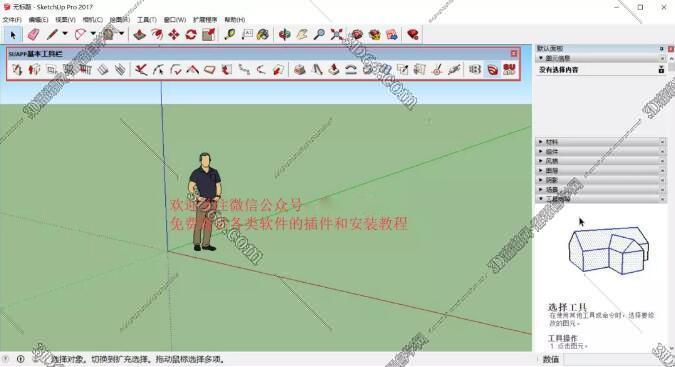Activate the Arc drawing tool

80,34
